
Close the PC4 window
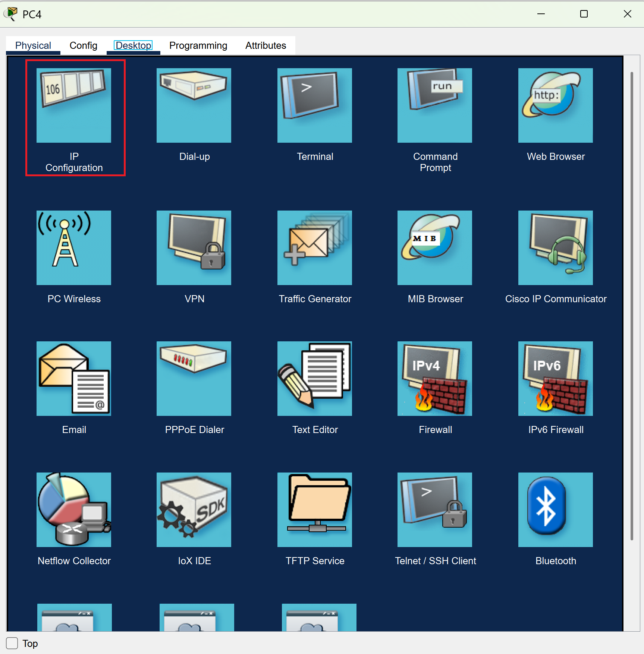[628, 14]
